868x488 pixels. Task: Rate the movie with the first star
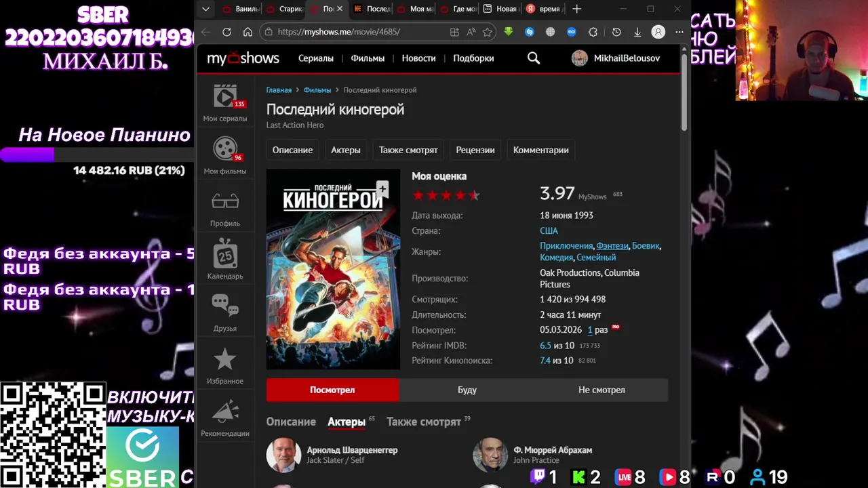coord(418,195)
